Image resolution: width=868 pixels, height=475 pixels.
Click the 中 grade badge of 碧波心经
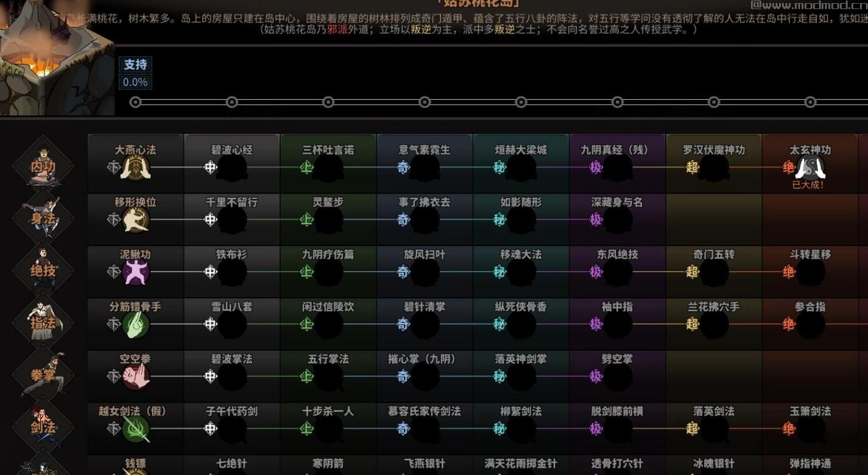(x=210, y=167)
